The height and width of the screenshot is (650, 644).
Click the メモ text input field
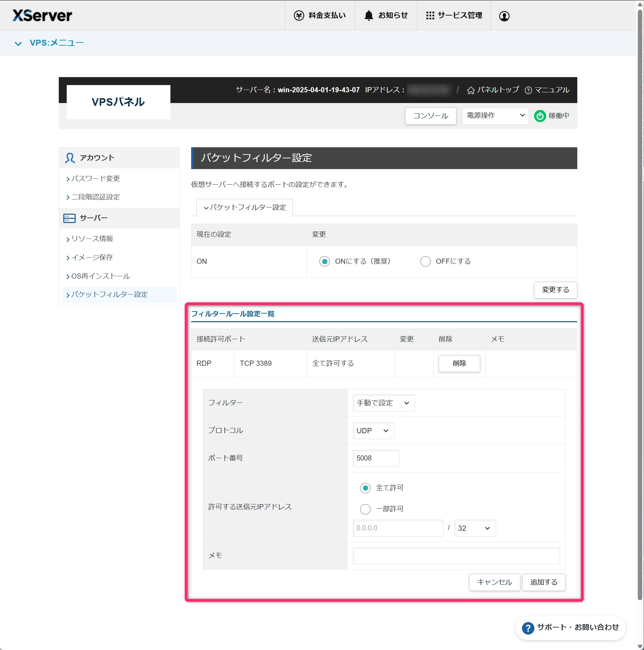coord(456,556)
